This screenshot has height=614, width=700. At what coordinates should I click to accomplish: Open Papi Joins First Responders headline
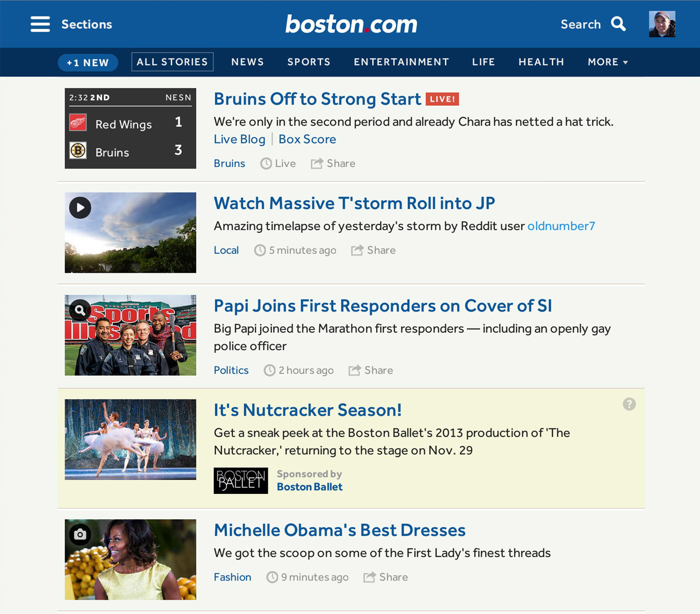coord(383,305)
